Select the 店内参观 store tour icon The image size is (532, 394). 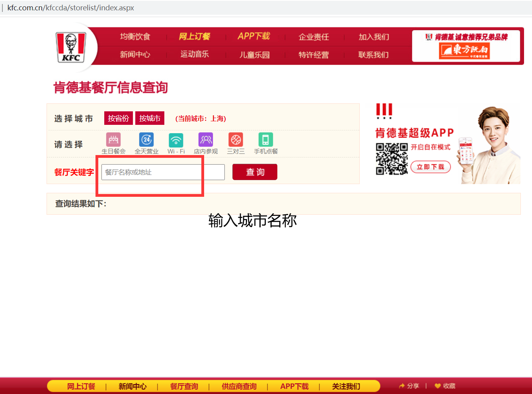point(205,140)
